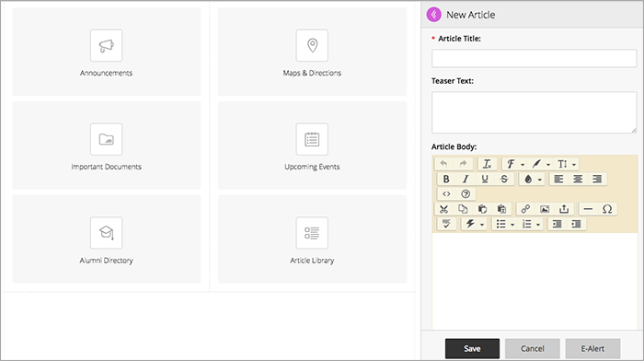The width and height of the screenshot is (644, 361).
Task: Click the spell check ABC icon
Action: [446, 224]
